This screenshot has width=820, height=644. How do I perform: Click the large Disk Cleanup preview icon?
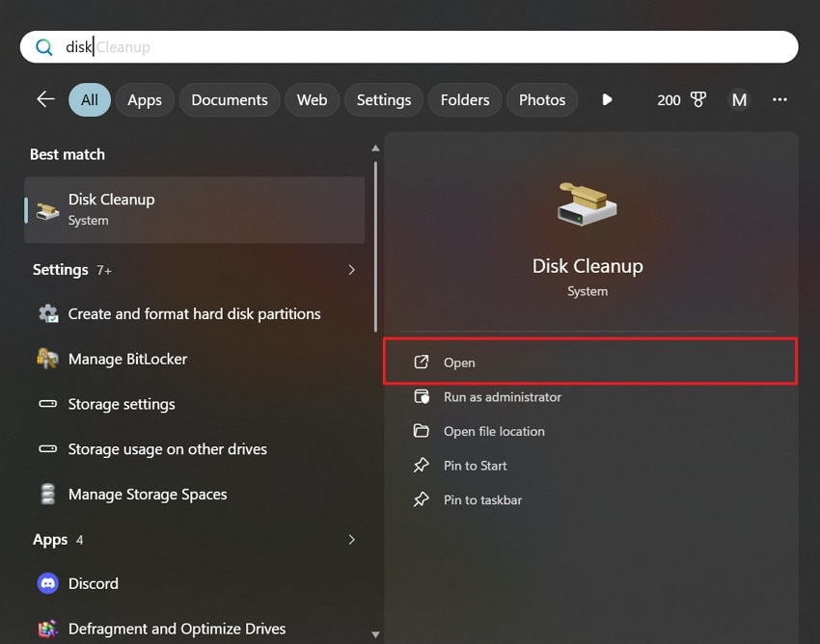(x=587, y=203)
